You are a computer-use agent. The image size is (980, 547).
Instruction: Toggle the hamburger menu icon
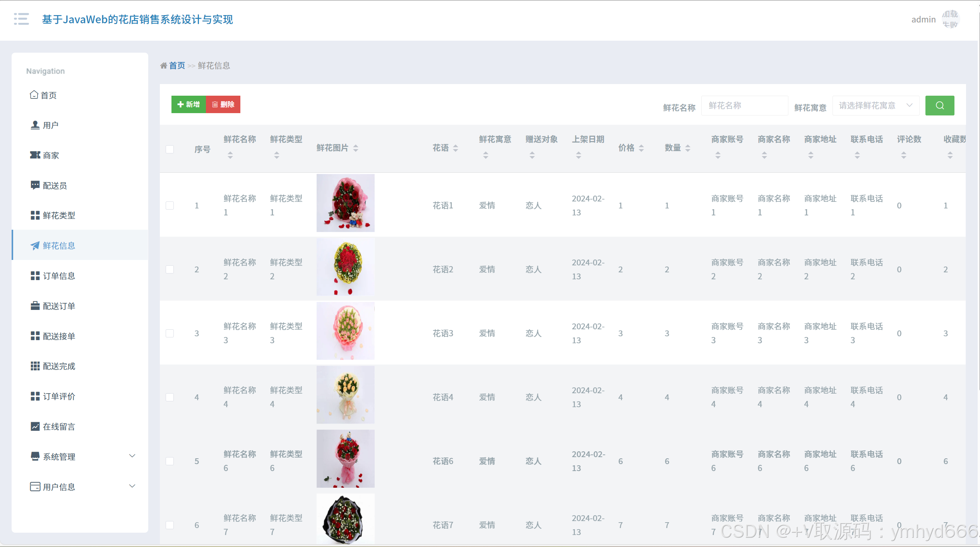[x=21, y=19]
